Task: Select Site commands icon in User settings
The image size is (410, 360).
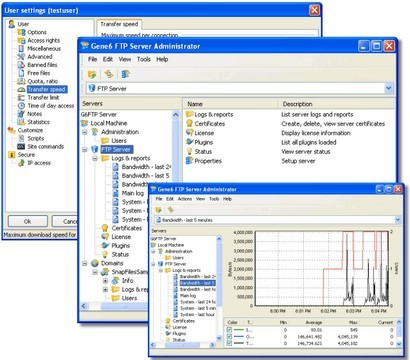Action: click(21, 146)
